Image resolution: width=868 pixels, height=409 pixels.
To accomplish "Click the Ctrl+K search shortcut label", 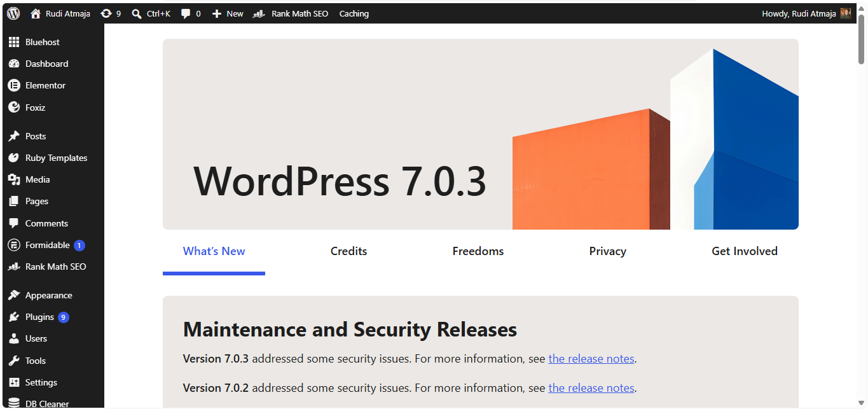I will pos(158,13).
